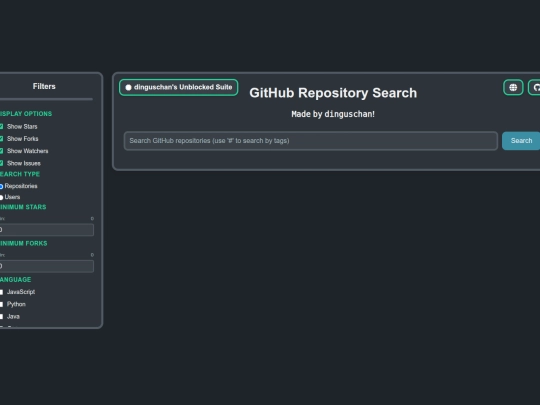Focus the Search GitHub repositories field
Image resolution: width=540 pixels, height=405 pixels.
tap(311, 141)
